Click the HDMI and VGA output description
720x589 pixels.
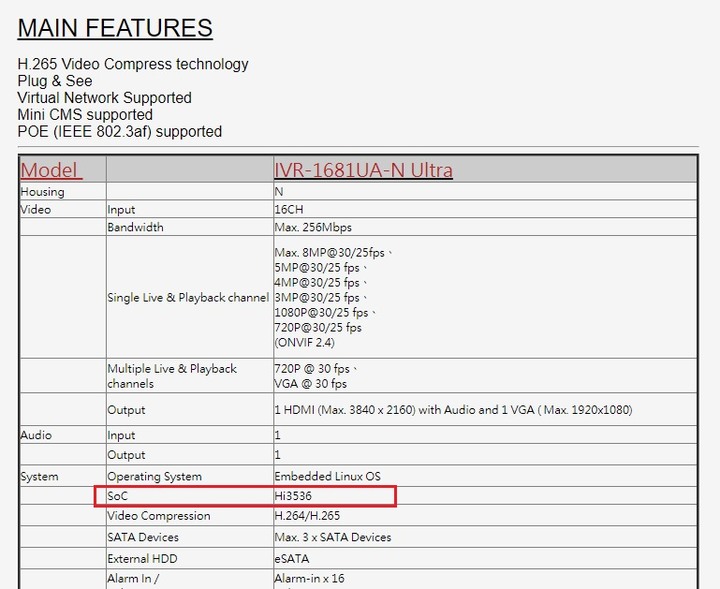click(453, 410)
